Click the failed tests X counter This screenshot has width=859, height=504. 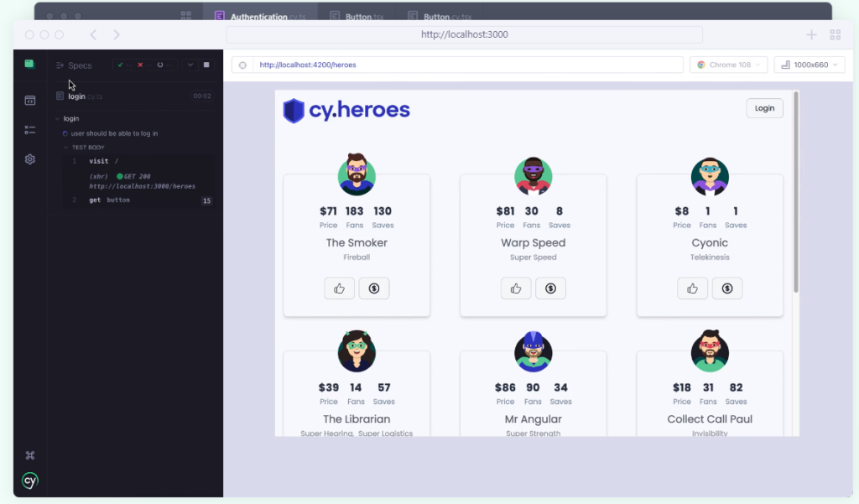(143, 65)
